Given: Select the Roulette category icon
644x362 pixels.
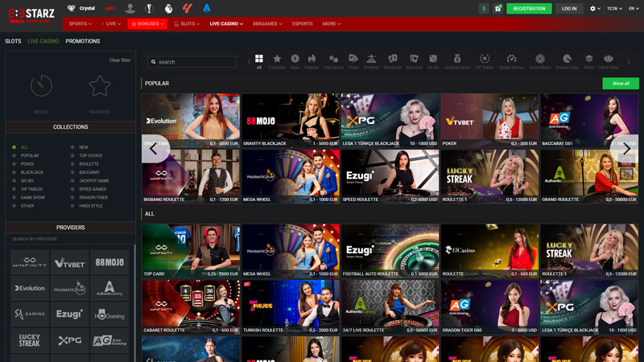Looking at the screenshot, I should click(370, 61).
